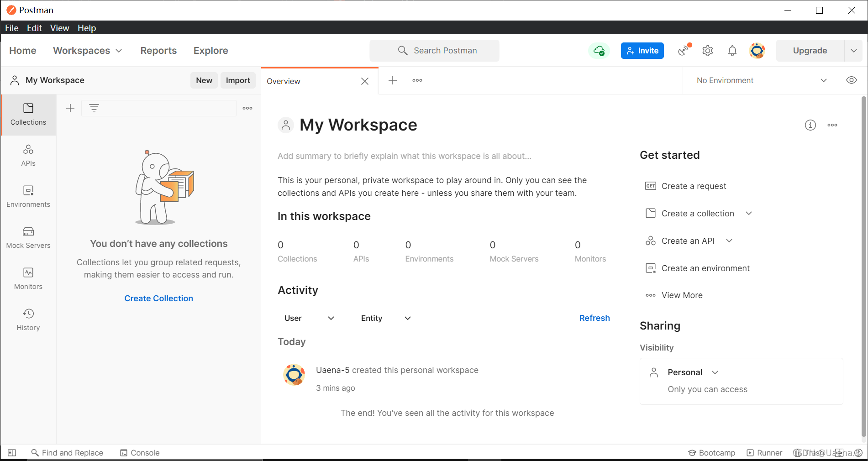
Task: Open Find and Replace
Action: pyautogui.click(x=67, y=453)
